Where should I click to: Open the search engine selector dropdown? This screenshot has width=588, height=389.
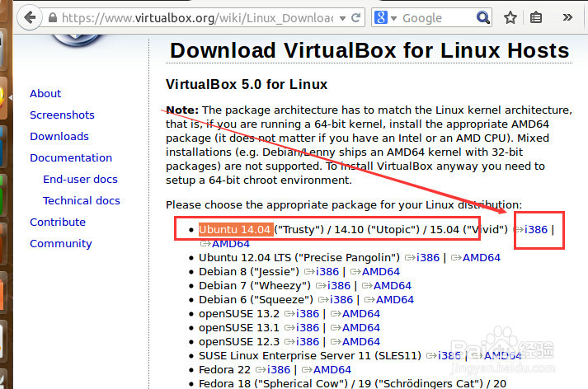[x=393, y=18]
